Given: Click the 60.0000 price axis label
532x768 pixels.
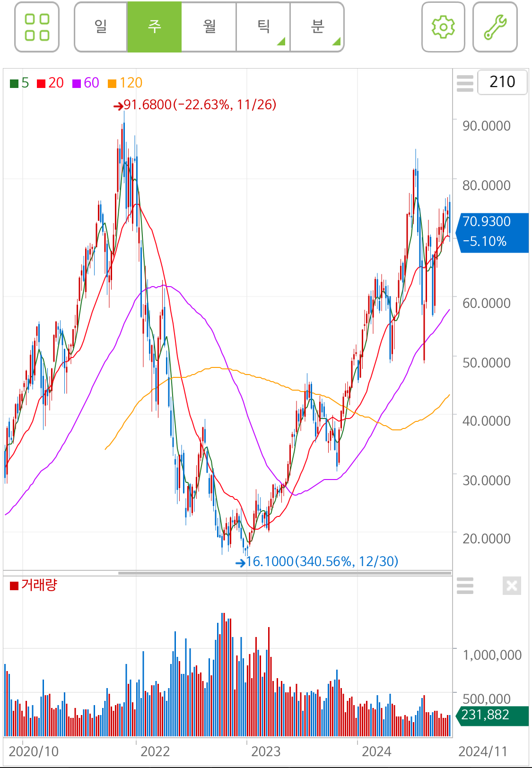Looking at the screenshot, I should pyautogui.click(x=487, y=303).
